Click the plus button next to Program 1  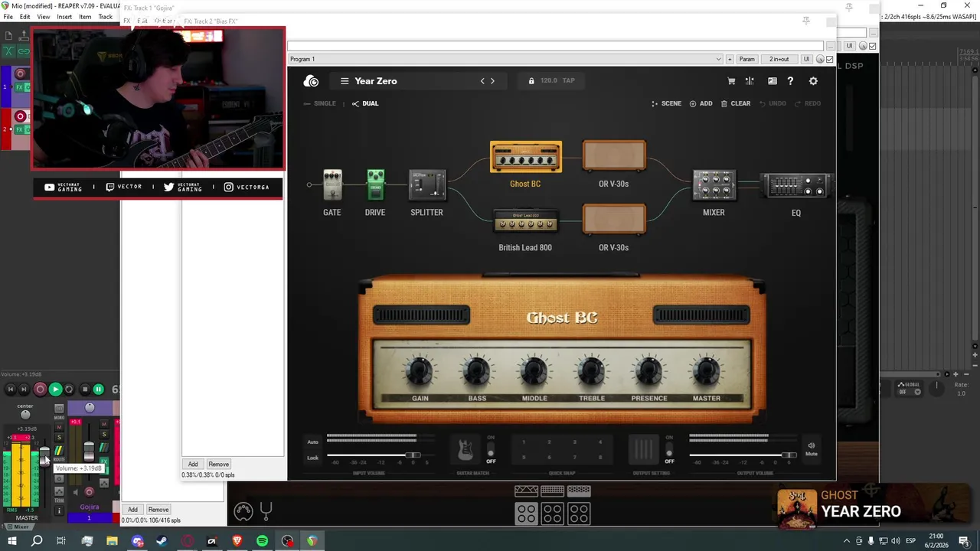[x=730, y=59]
